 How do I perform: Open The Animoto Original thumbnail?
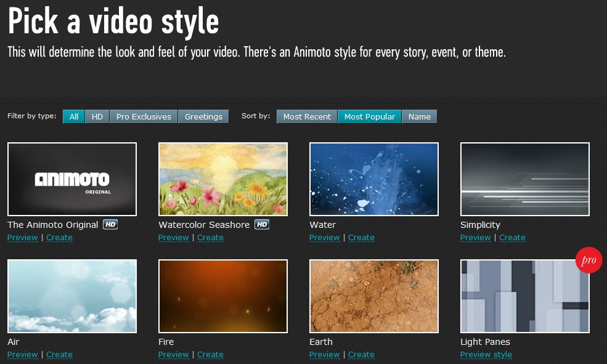(x=72, y=179)
